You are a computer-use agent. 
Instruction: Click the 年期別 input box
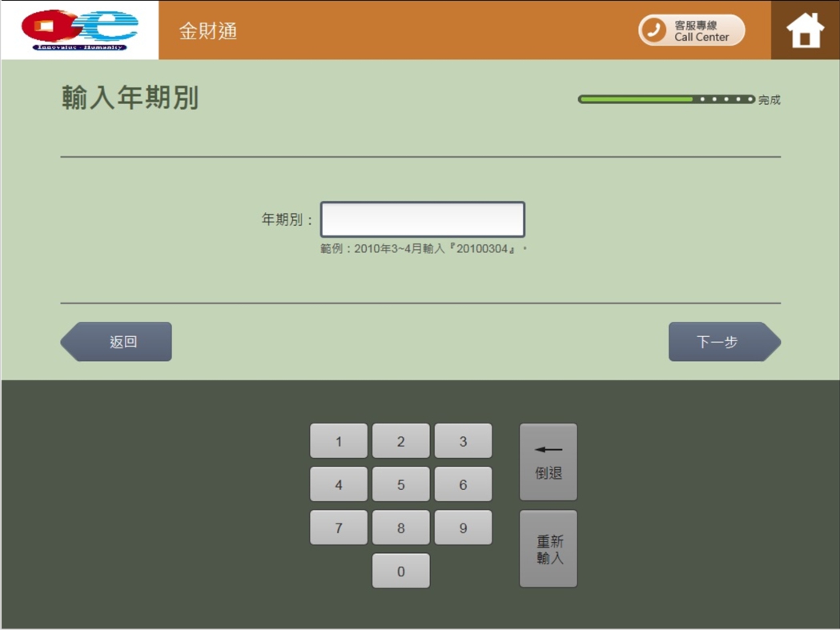(422, 218)
